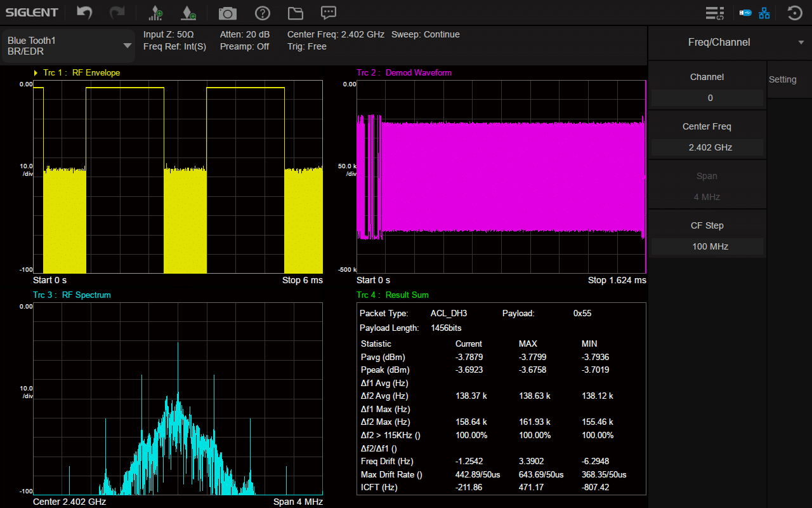Select the Center Freq 2.402 GHz button
Viewport: 812px width, 508px height.
point(707,136)
